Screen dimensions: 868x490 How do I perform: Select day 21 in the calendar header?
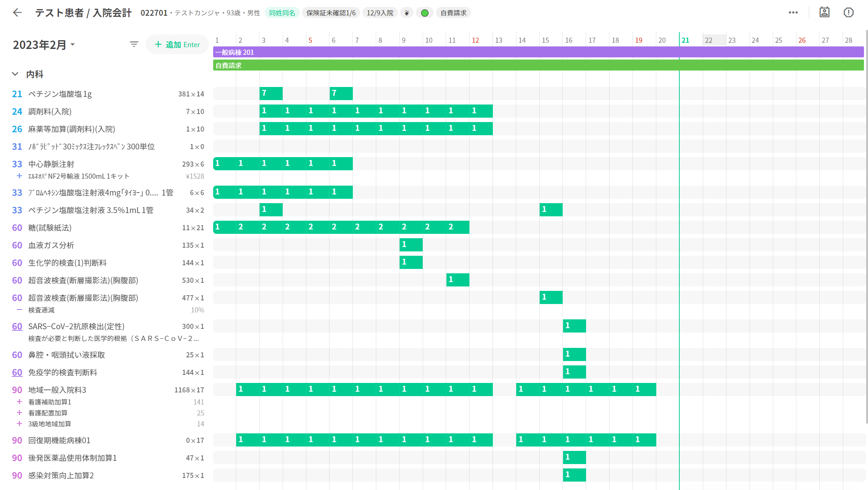(685, 40)
